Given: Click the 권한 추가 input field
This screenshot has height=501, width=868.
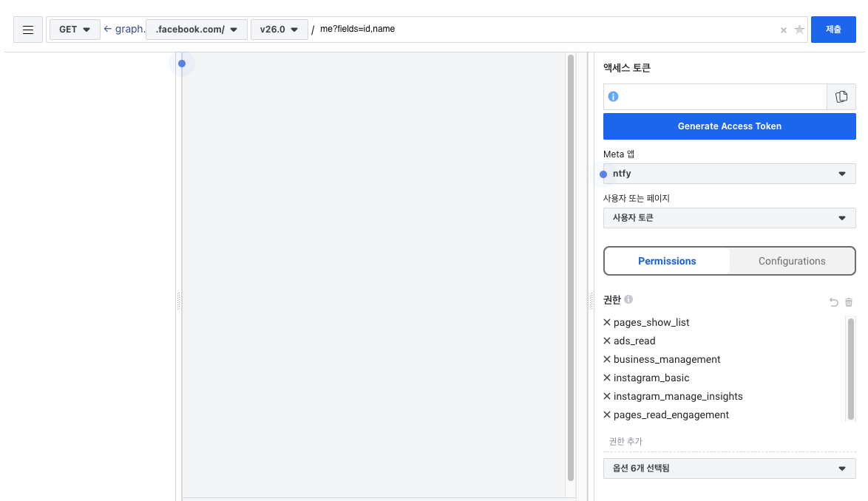Looking at the screenshot, I should tap(730, 441).
